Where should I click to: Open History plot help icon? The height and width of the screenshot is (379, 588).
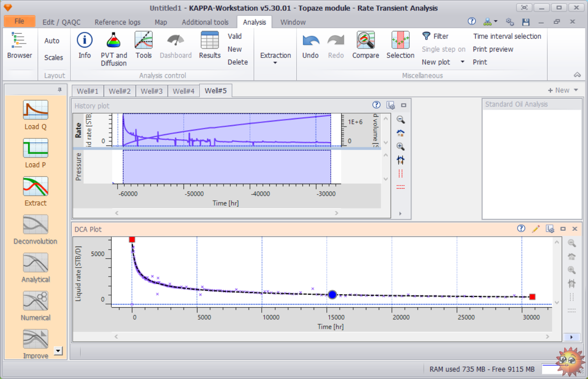(x=377, y=105)
